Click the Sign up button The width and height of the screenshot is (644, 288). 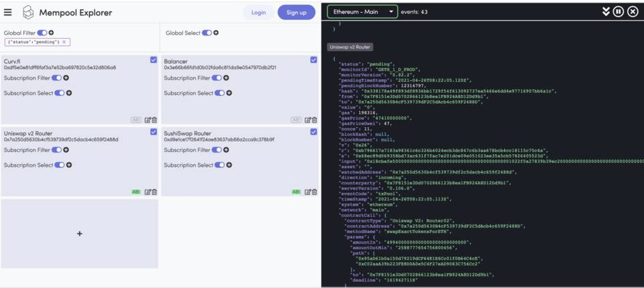[297, 12]
